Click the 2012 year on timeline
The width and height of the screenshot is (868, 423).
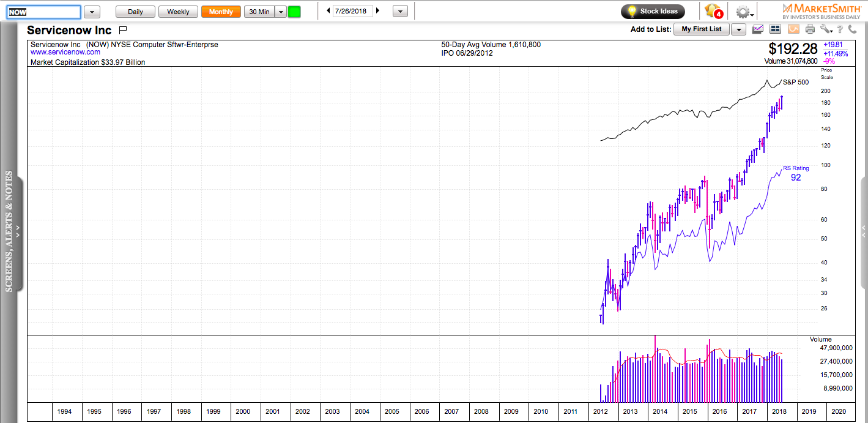pos(600,411)
